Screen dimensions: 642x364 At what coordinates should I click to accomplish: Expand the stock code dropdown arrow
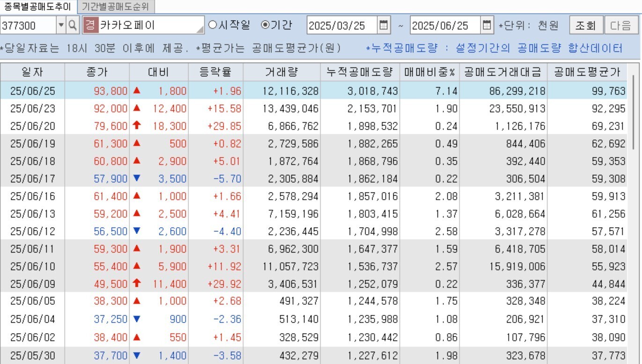point(61,25)
